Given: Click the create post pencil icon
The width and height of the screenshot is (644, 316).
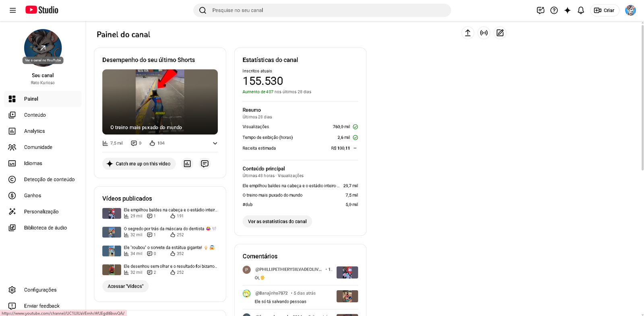Looking at the screenshot, I should point(500,33).
